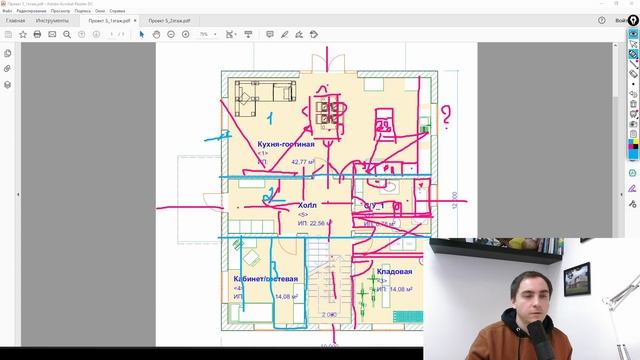Open the Layers side panel
This screenshot has width=640, height=360.
point(7,85)
